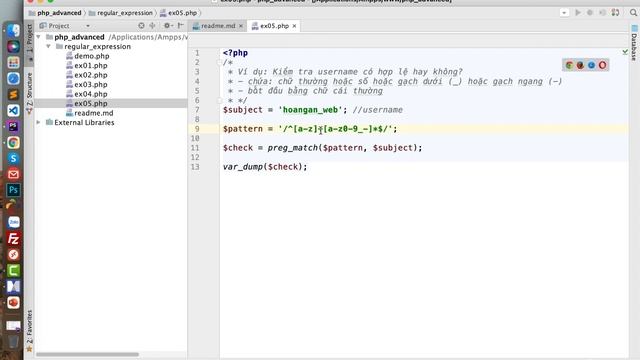Open Camtasia from the dock

[13, 270]
